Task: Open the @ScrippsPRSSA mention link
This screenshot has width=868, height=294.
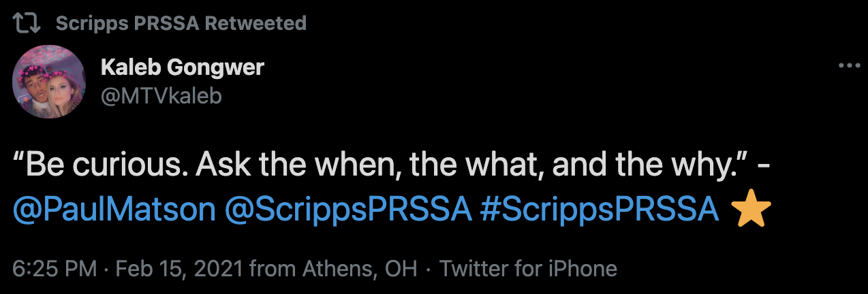Action: click(x=348, y=212)
